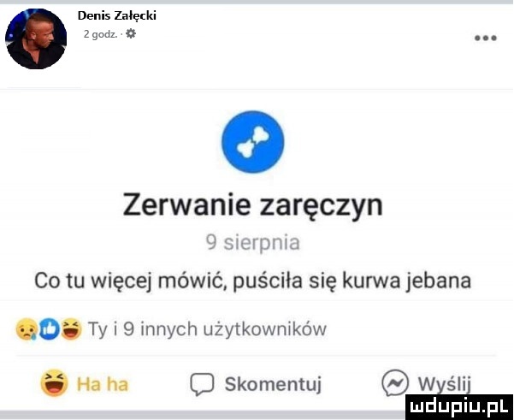The height and width of the screenshot is (420, 514).
Task: Click the blue broken heart life event icon
Action: 253,142
